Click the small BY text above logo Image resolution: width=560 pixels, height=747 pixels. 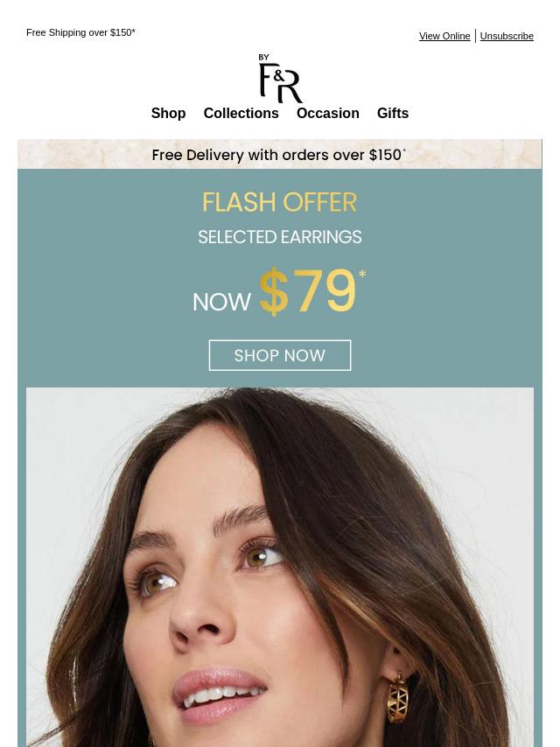[x=263, y=57]
